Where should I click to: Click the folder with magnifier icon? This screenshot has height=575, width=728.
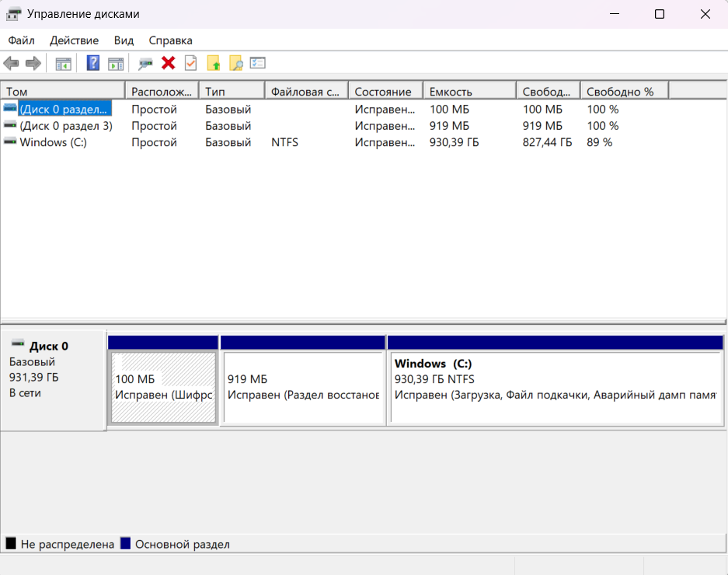[x=236, y=63]
